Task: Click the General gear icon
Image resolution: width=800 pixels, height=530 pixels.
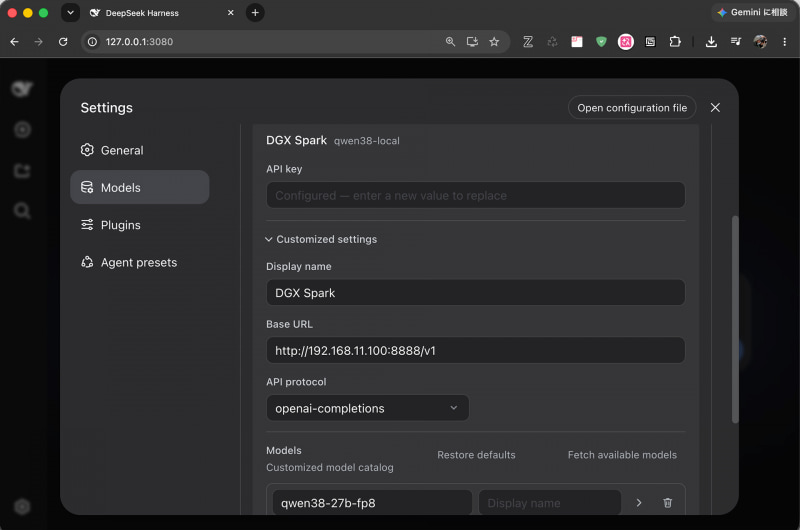Action: (87, 150)
